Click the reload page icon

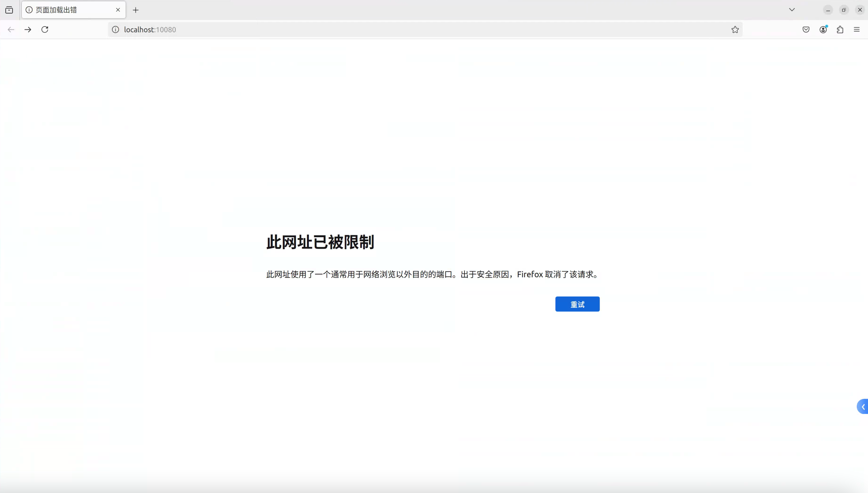point(45,29)
